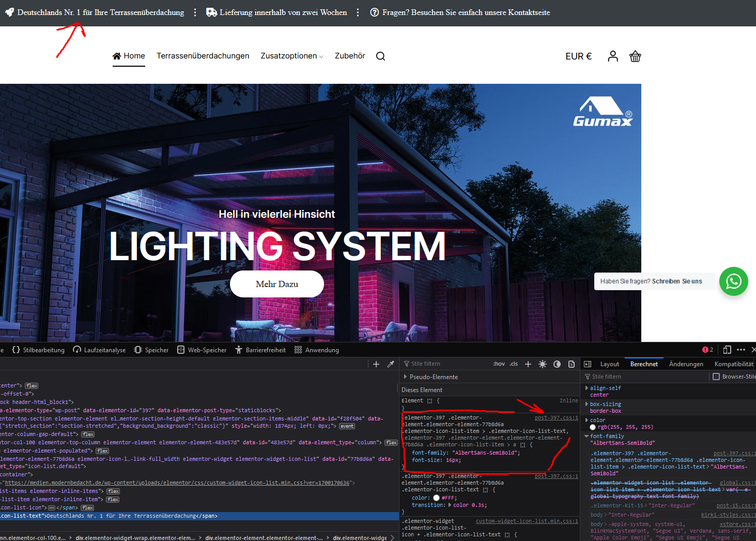Click the house icon beside Home

117,56
